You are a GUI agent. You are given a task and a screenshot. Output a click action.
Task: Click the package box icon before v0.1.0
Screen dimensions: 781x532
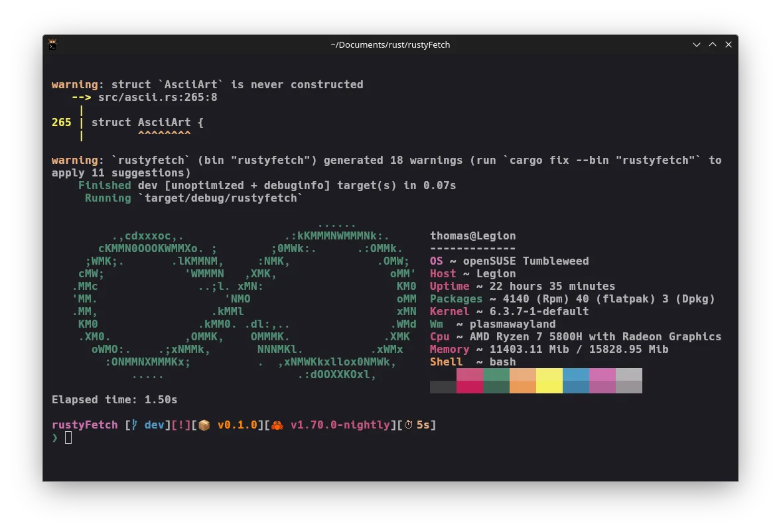tap(204, 425)
